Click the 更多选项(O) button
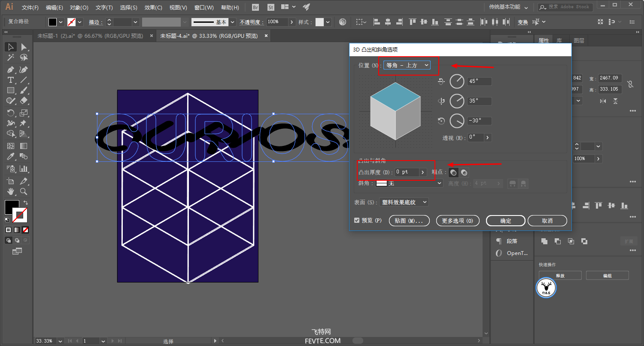Screen dimensions: 644x346 [458, 221]
